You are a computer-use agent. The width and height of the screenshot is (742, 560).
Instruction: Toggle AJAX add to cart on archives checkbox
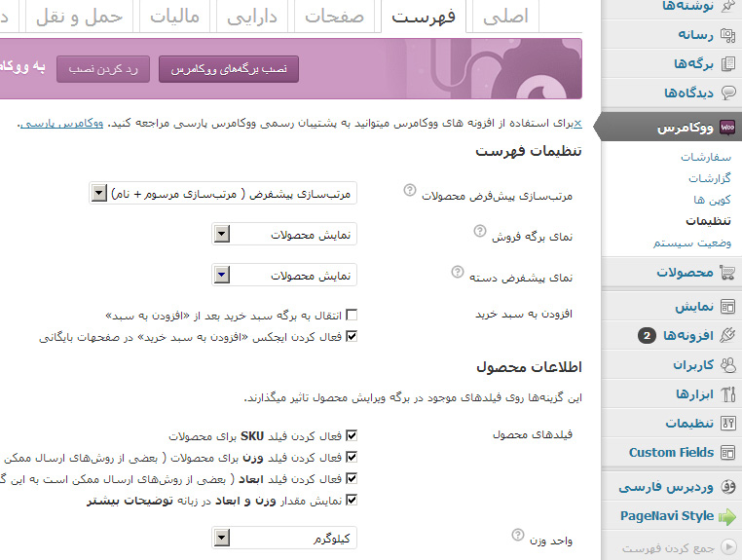(x=352, y=336)
